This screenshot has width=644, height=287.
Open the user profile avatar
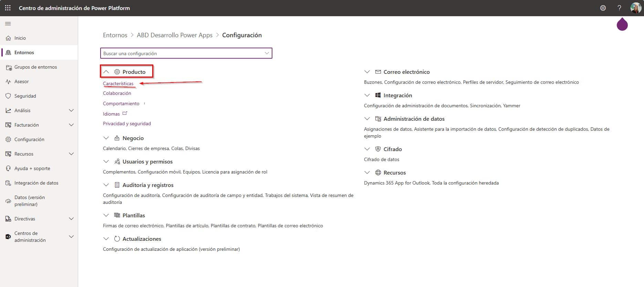pos(636,8)
